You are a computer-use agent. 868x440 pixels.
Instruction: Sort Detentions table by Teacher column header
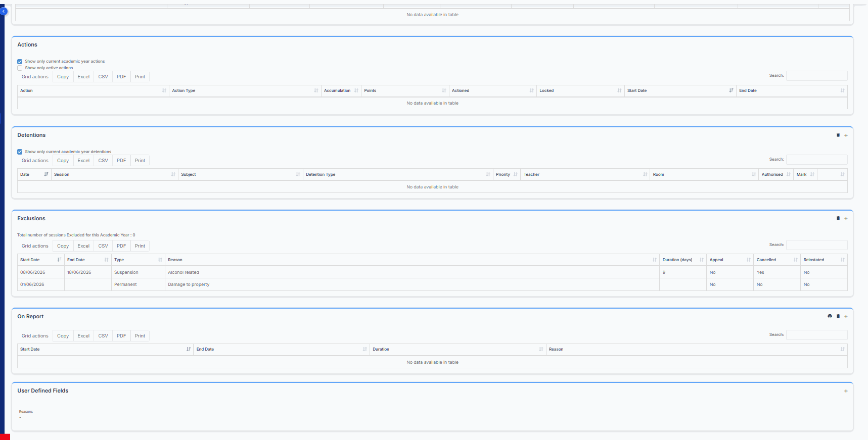click(x=585, y=175)
